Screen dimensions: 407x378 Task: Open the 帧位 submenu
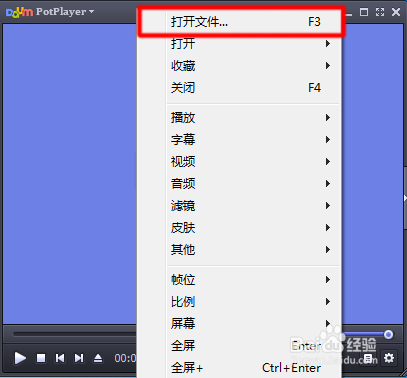[239, 280]
